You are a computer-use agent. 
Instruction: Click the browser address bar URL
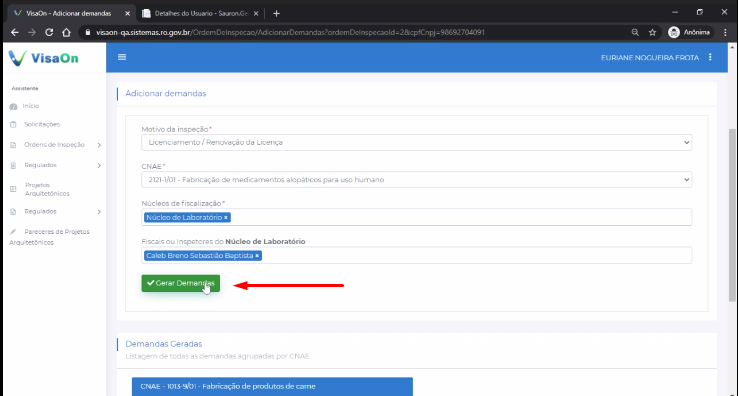[290, 32]
